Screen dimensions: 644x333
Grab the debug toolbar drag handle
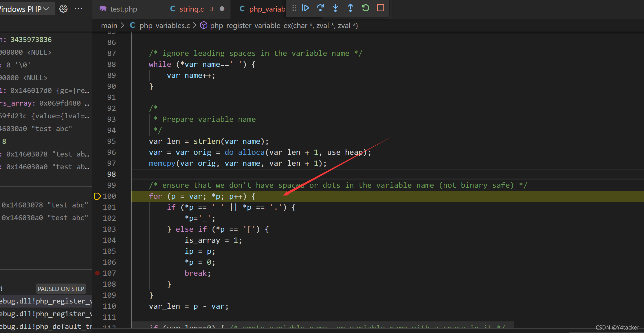294,8
